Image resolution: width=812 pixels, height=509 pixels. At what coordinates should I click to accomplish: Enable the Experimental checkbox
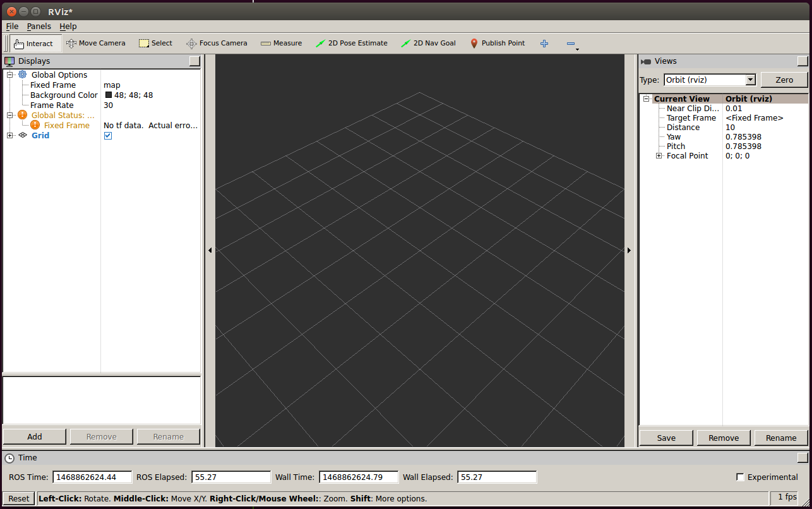(740, 477)
